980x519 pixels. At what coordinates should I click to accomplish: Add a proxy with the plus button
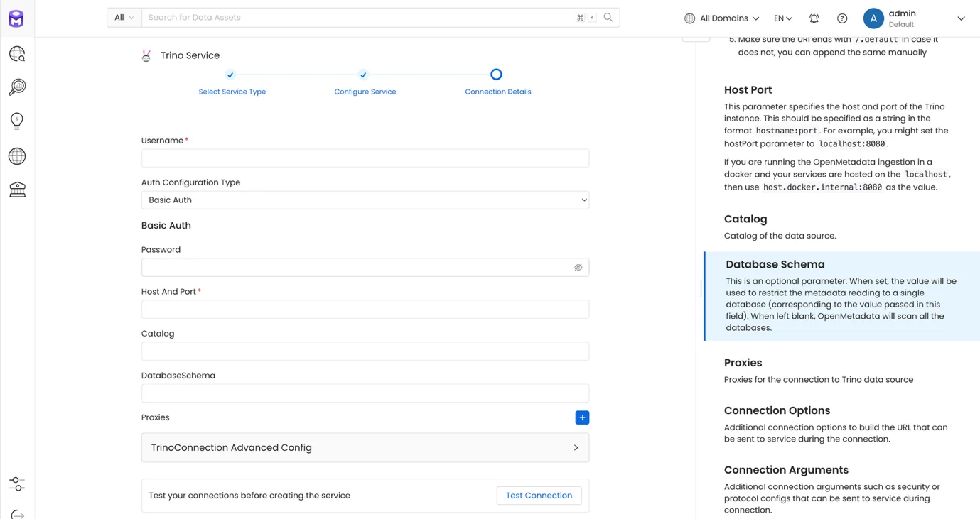582,417
